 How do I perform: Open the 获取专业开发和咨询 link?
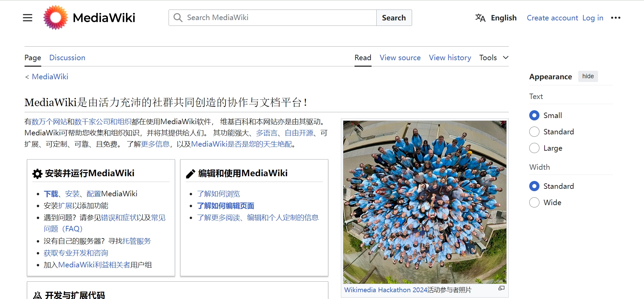tap(76, 253)
